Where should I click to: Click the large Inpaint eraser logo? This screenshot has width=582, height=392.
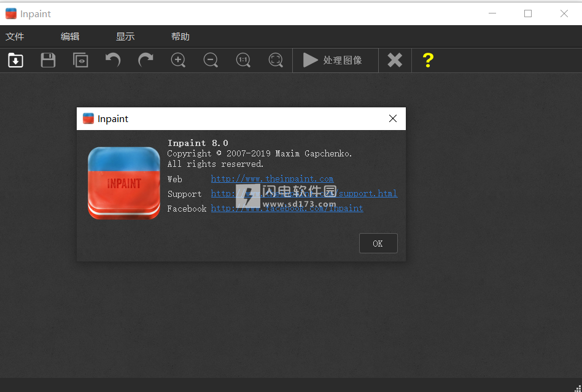coord(124,183)
